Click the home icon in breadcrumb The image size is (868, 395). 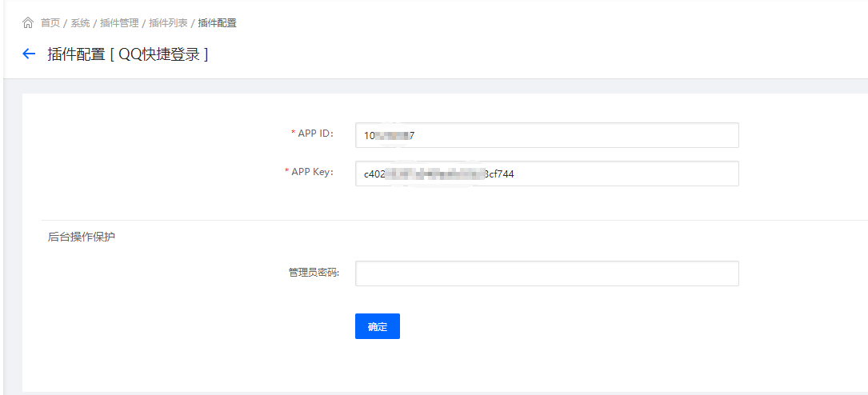pos(28,22)
